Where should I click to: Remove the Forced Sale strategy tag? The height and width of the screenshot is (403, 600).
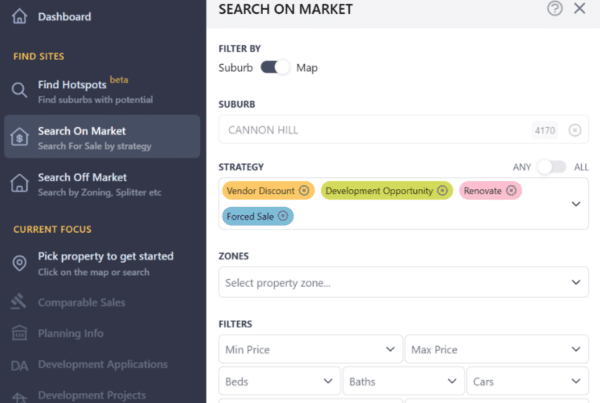coord(283,216)
